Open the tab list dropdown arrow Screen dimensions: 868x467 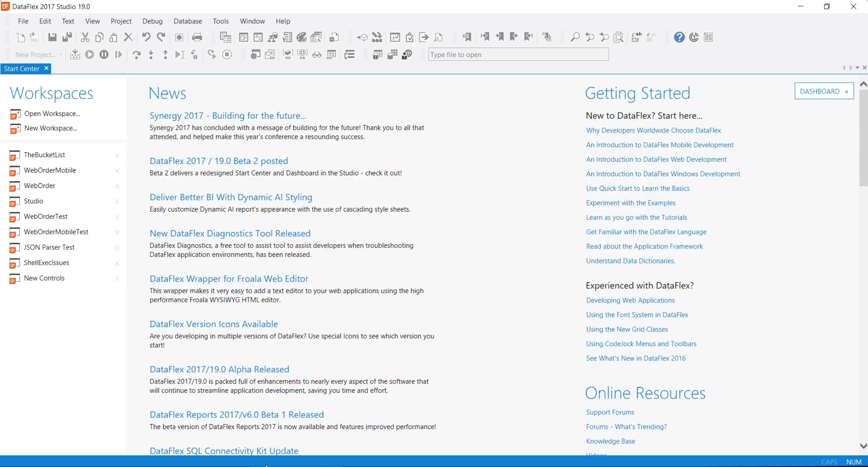point(857,68)
